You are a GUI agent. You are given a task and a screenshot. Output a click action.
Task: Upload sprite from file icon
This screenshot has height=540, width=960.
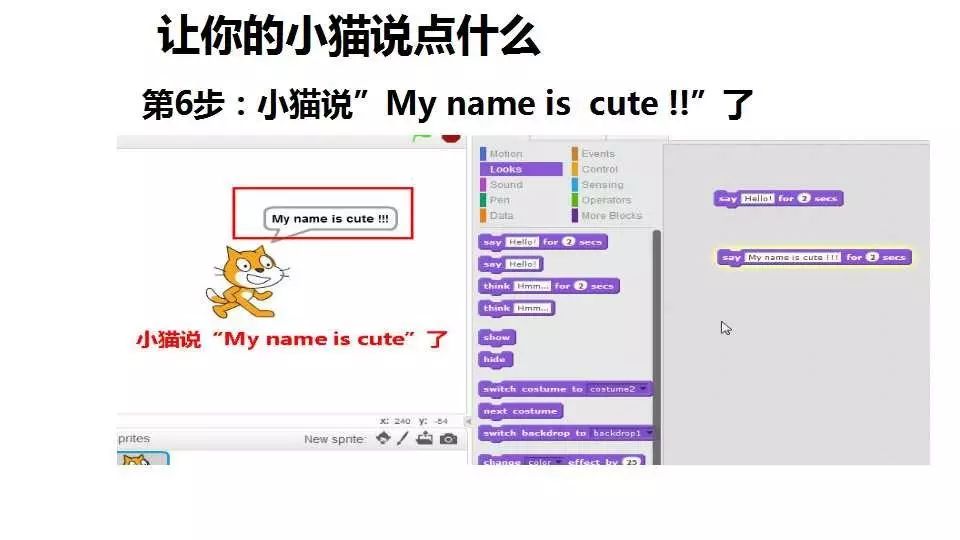424,438
